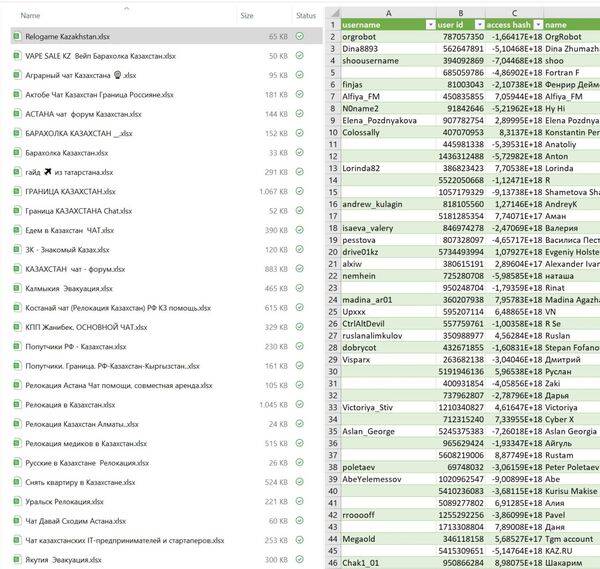Click the Select All corner triangle in spreadsheet
The image size is (600, 569).
pos(335,13)
